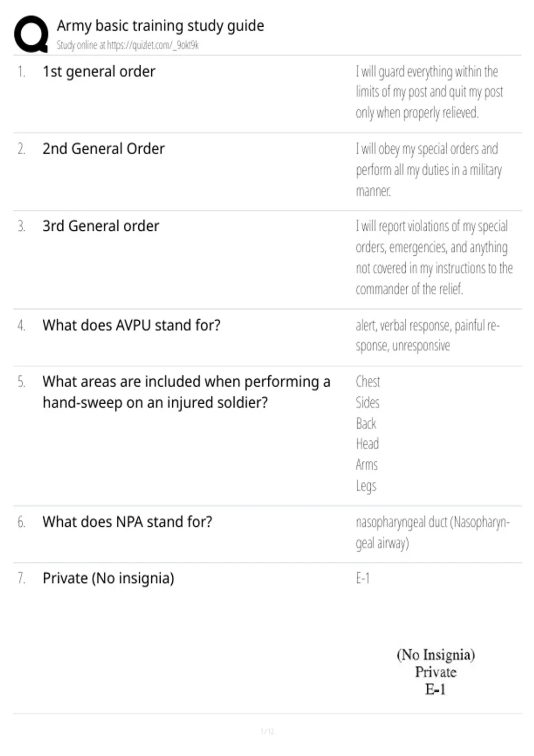Select the 3rd General order term
This screenshot has width=534, height=756.
[101, 226]
